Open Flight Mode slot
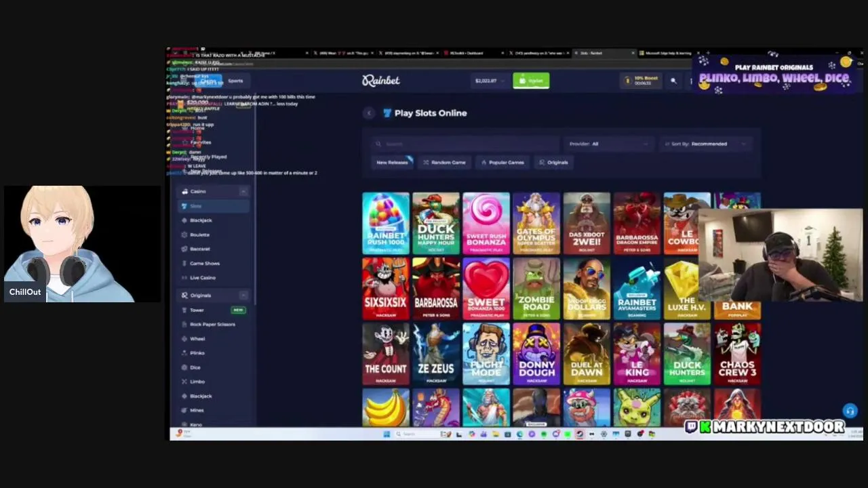Viewport: 868px width, 488px height. coord(486,354)
